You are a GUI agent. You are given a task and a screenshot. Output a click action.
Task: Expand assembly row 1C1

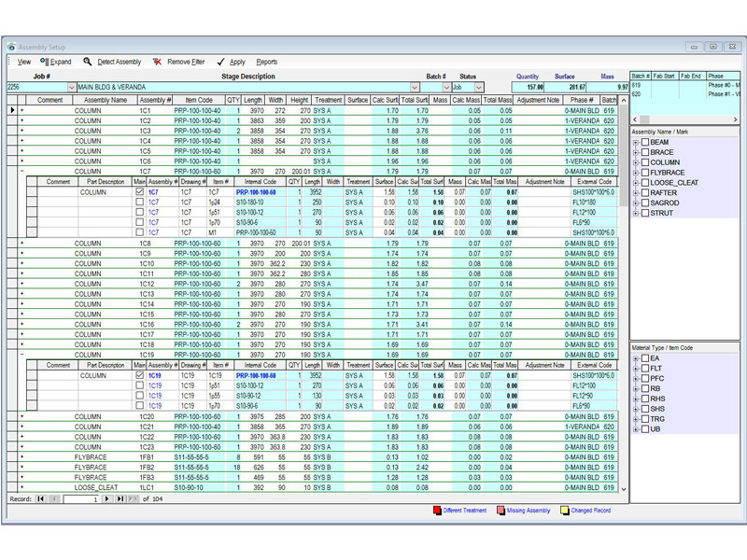(21, 110)
